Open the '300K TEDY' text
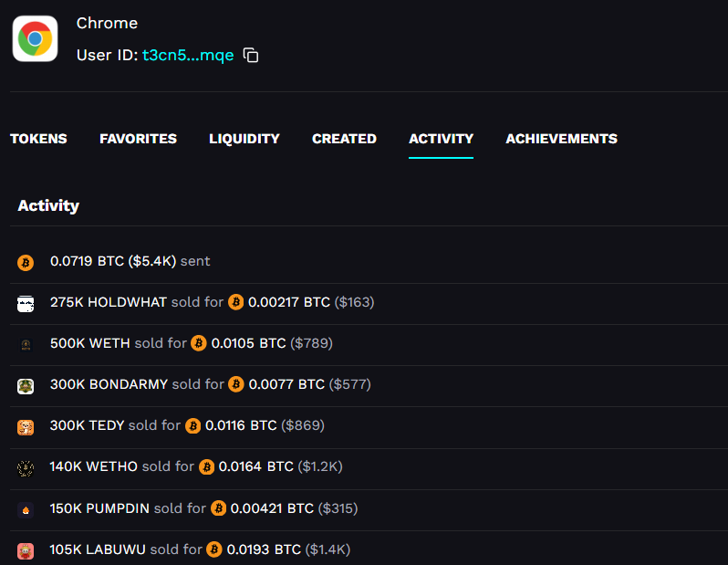The height and width of the screenshot is (565, 728). coord(87,425)
